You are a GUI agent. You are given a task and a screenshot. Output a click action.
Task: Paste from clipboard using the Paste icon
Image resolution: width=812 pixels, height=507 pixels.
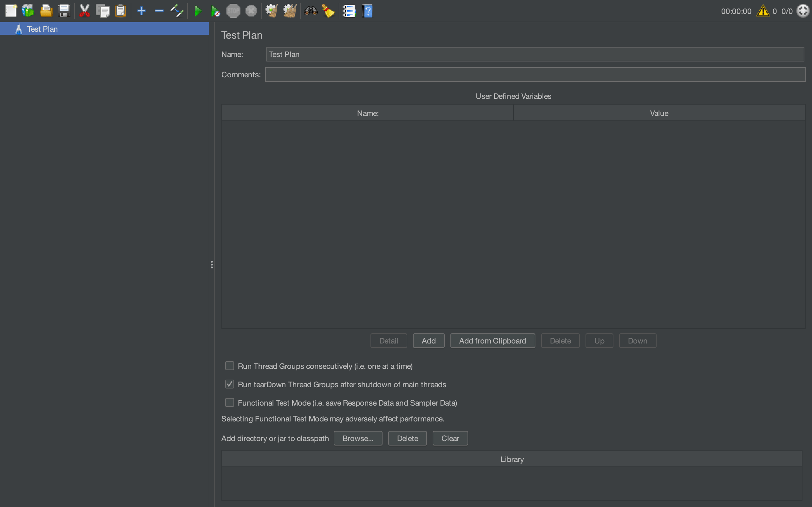point(121,11)
